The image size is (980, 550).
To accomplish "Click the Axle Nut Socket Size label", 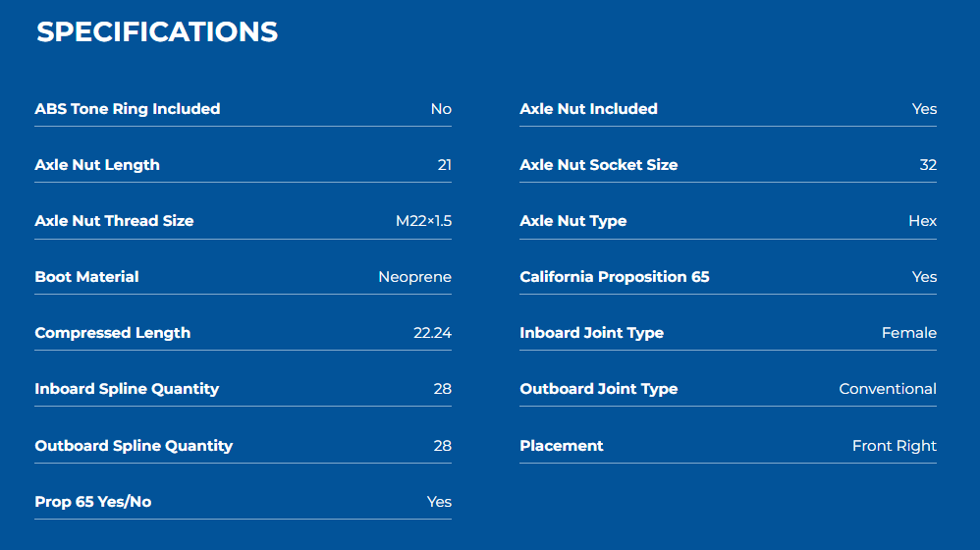I will click(598, 165).
